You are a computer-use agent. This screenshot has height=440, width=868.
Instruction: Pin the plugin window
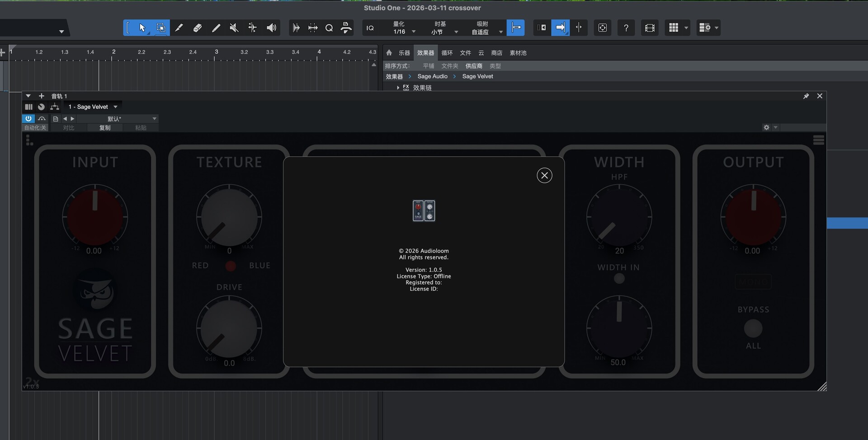(806, 96)
